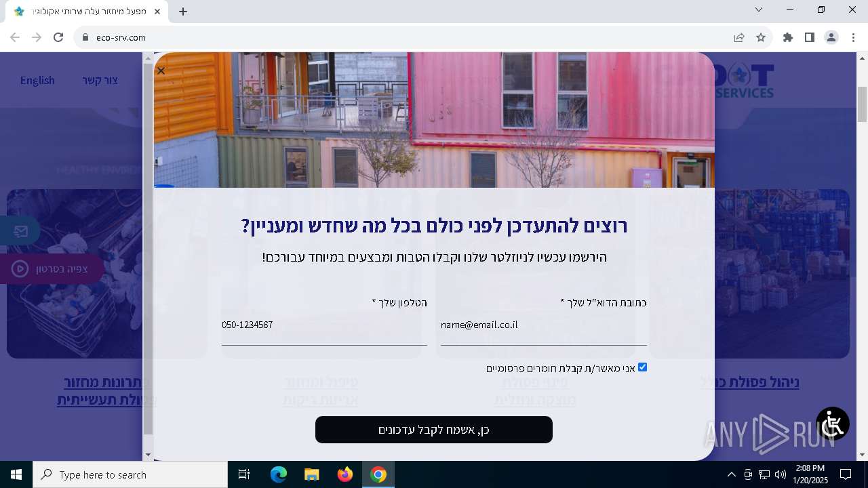The height and width of the screenshot is (488, 868).
Task: Go back to previous page
Action: click(x=15, y=37)
